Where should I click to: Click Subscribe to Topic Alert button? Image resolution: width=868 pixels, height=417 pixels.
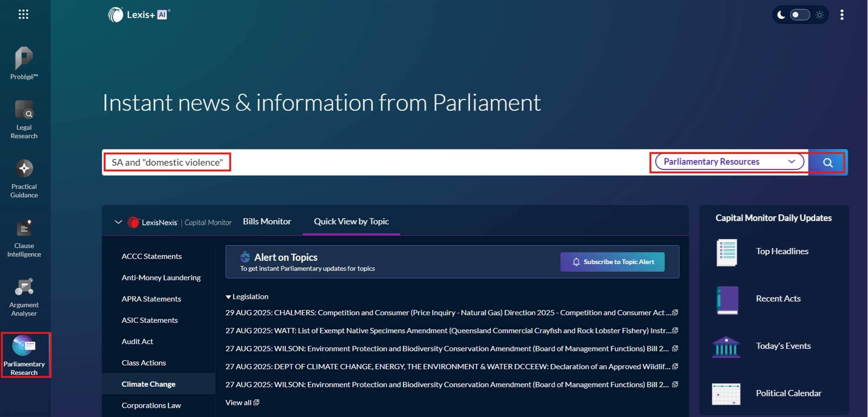612,262
